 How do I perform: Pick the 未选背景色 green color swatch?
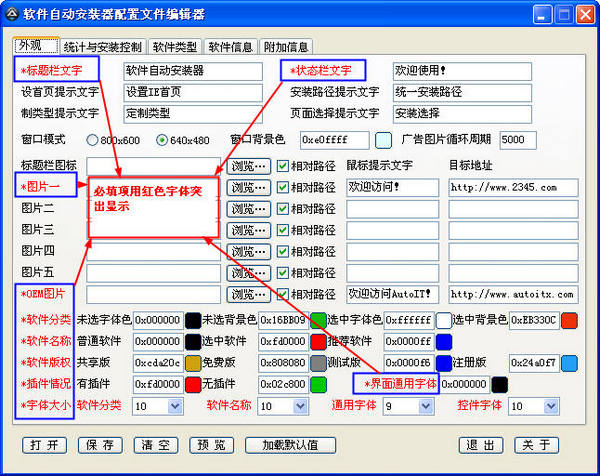[x=319, y=321]
